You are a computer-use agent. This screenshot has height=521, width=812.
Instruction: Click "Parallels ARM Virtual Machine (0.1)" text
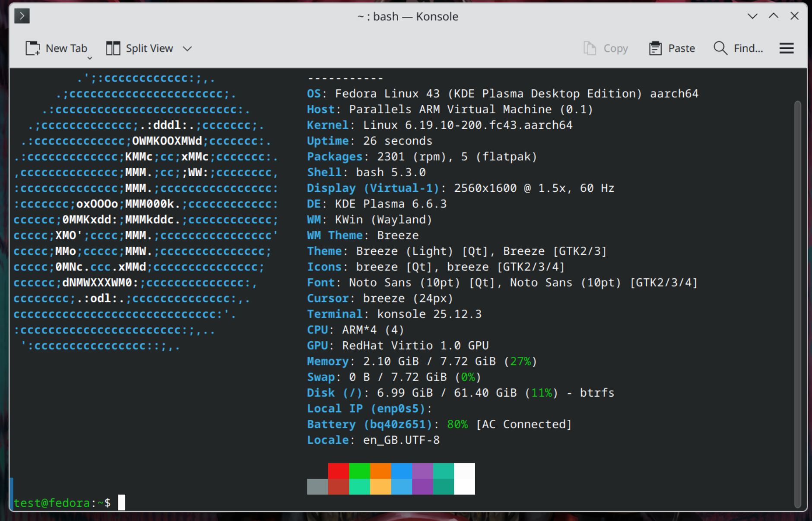(x=471, y=109)
